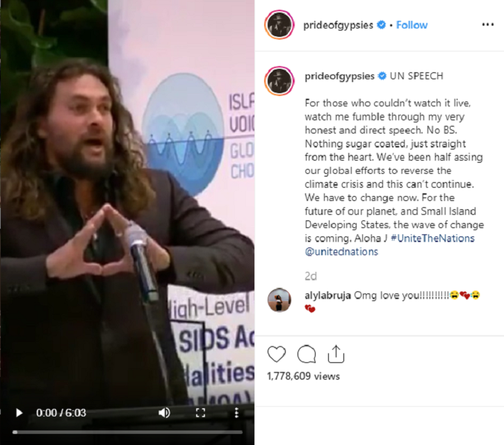
Task: Visit the @unitednations profile mention
Action: click(x=341, y=252)
